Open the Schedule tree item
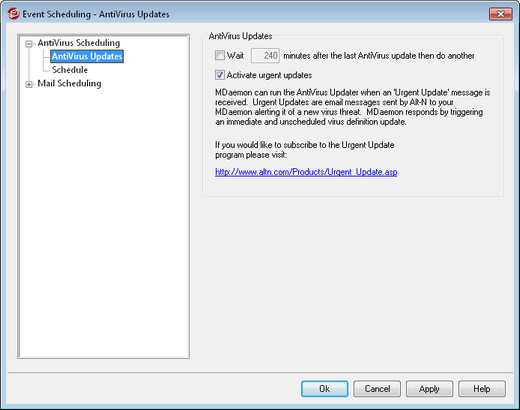The height and width of the screenshot is (410, 520). click(70, 70)
